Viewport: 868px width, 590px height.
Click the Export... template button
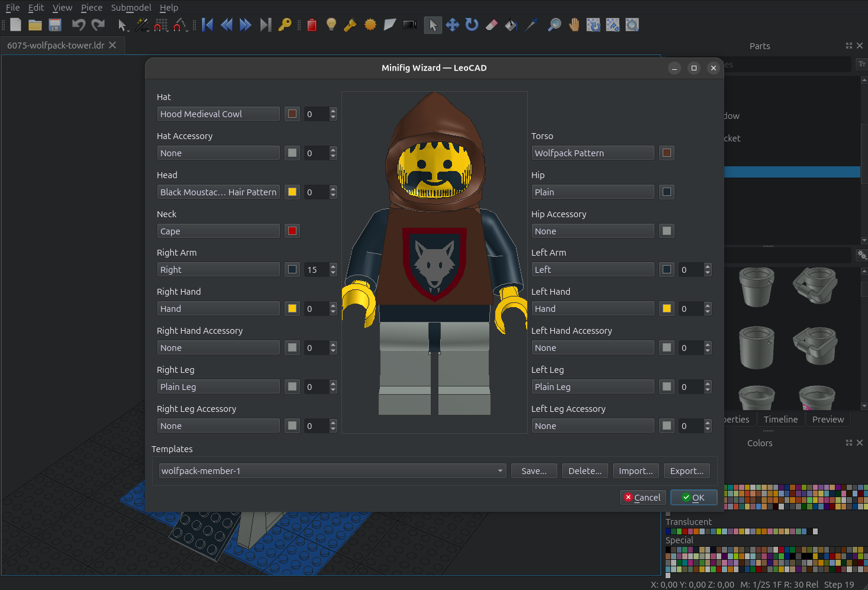(x=686, y=471)
